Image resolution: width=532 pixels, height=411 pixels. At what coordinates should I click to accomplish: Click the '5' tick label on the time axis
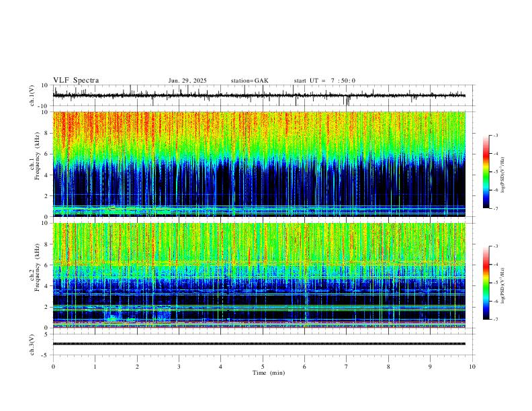click(263, 367)
